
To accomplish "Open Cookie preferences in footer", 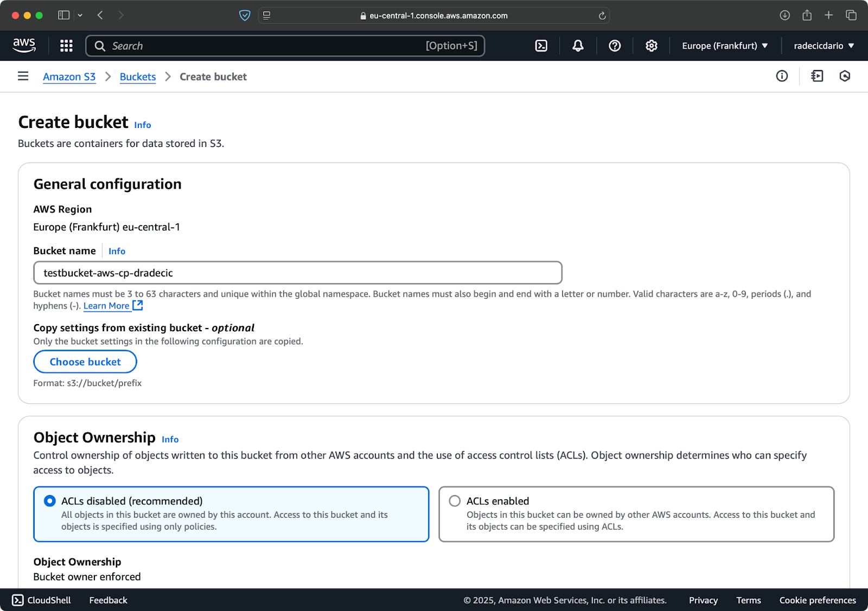I will tap(818, 600).
